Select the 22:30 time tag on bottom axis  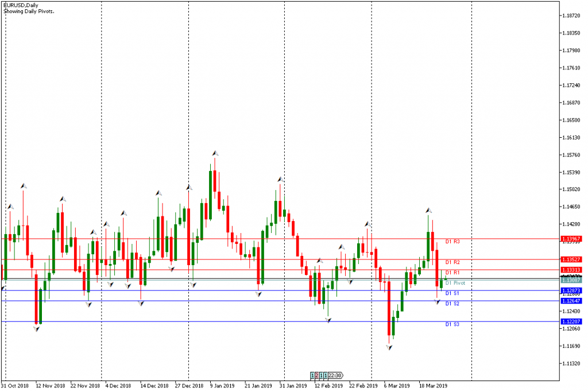335,375
